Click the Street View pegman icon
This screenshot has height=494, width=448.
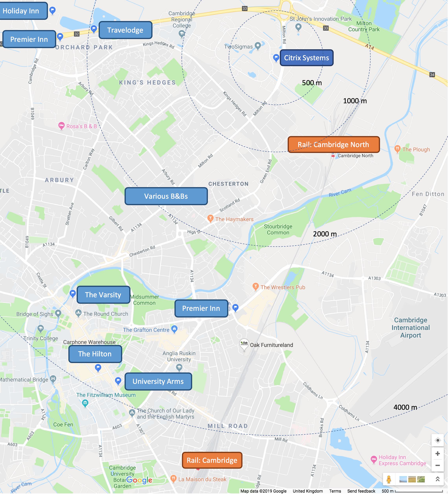[389, 479]
